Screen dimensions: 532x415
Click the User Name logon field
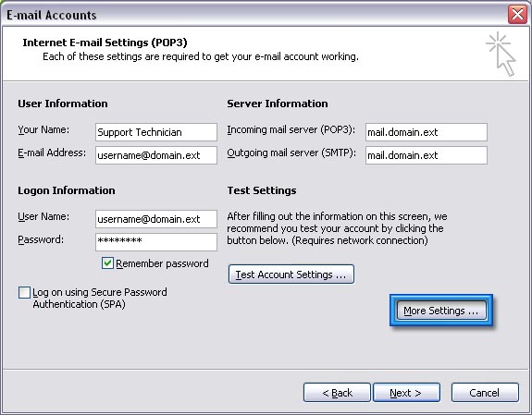tap(156, 219)
